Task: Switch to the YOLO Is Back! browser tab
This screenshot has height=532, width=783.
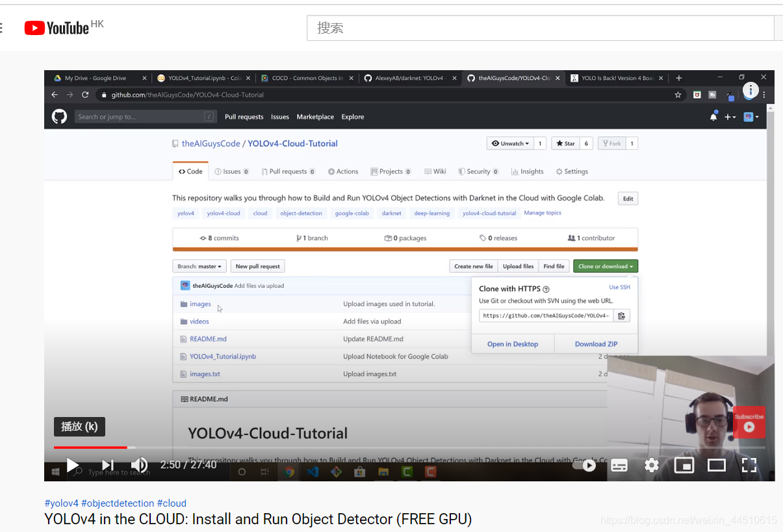Action: (x=617, y=78)
